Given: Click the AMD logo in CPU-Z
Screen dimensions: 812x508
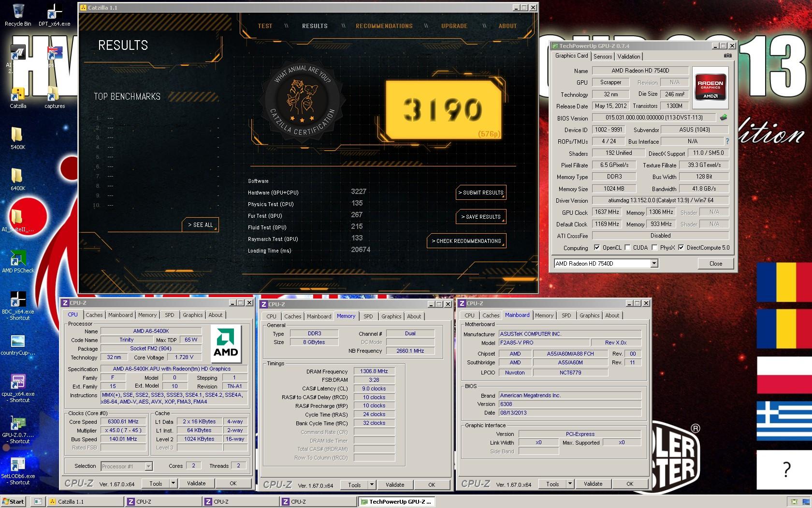Looking at the screenshot, I should pyautogui.click(x=226, y=344).
